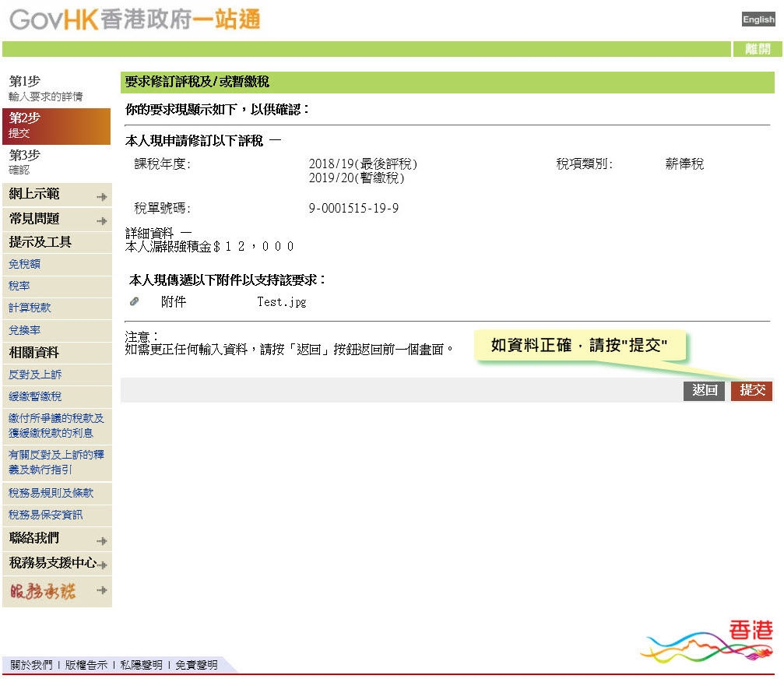Switch language with the English button
The image size is (784, 686).
[x=758, y=19]
